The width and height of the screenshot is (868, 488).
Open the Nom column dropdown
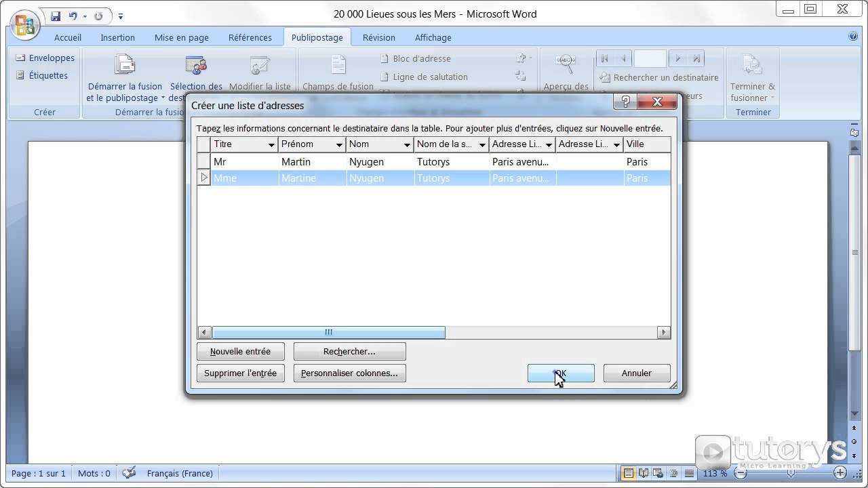pos(407,144)
